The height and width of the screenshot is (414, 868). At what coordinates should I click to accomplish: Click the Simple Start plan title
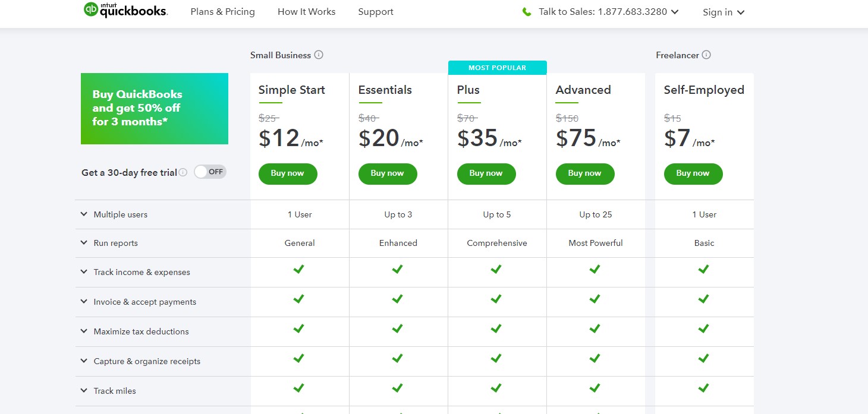[x=292, y=90]
